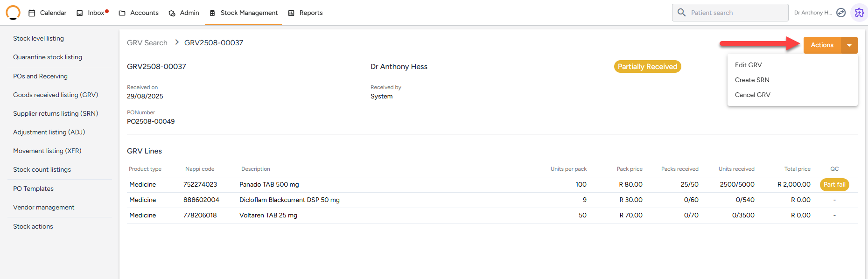Click the Reports chart icon
868x279 pixels.
click(x=291, y=13)
